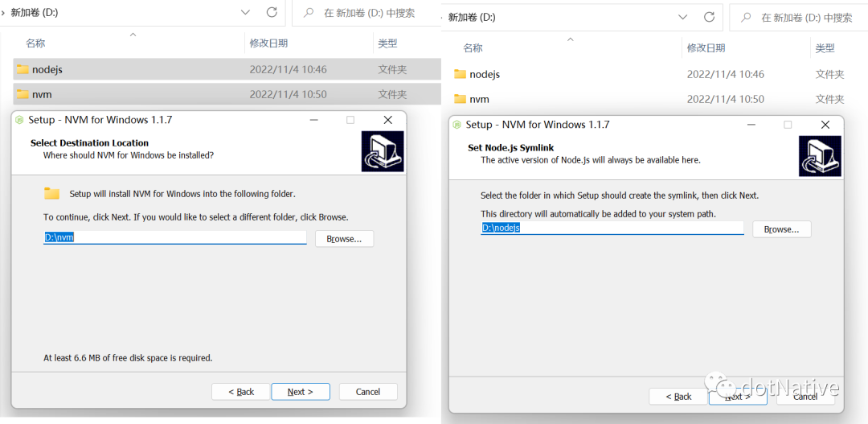Open address history dropdown in right Explorer
The width and height of the screenshot is (868, 424).
[683, 17]
